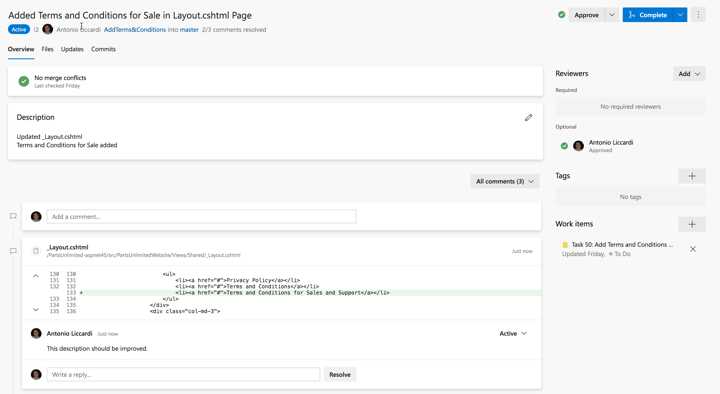Screen dimensions: 720x394
Task: Click reviewer Antonio Liccardi's name
Action: coord(611,142)
